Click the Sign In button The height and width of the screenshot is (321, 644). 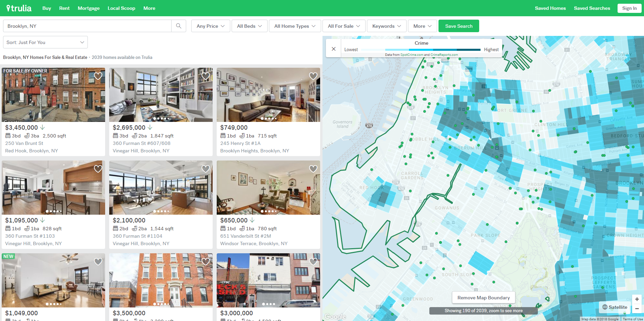pyautogui.click(x=629, y=8)
